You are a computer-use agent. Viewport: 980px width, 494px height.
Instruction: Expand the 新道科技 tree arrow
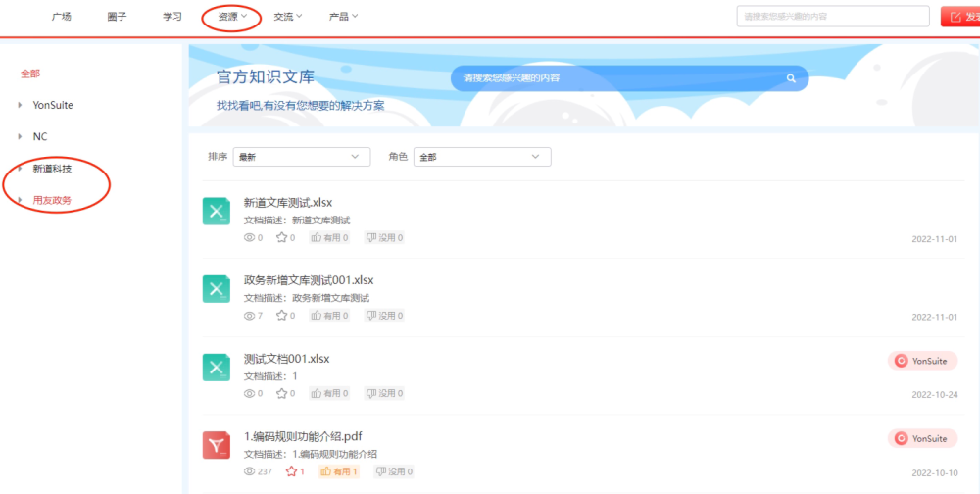(21, 169)
